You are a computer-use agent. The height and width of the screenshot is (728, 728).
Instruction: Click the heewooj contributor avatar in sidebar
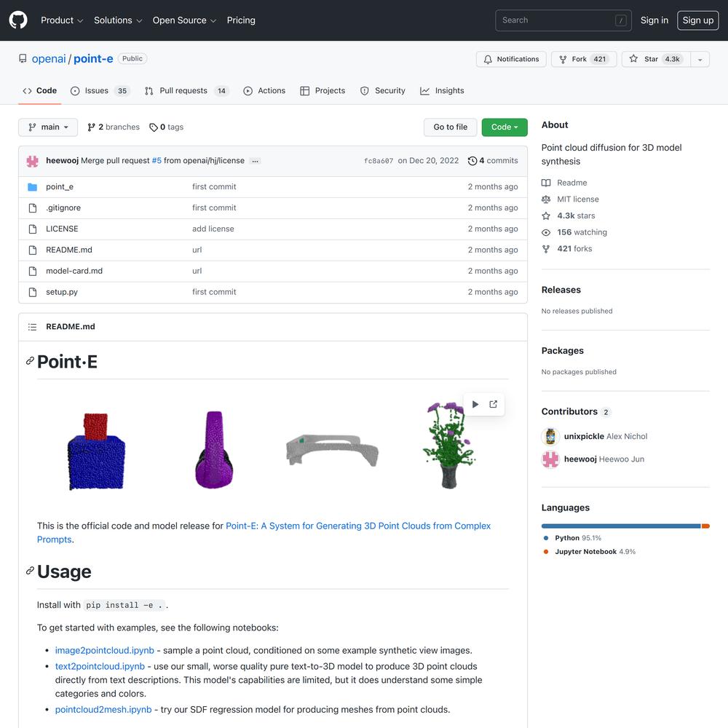pos(550,459)
